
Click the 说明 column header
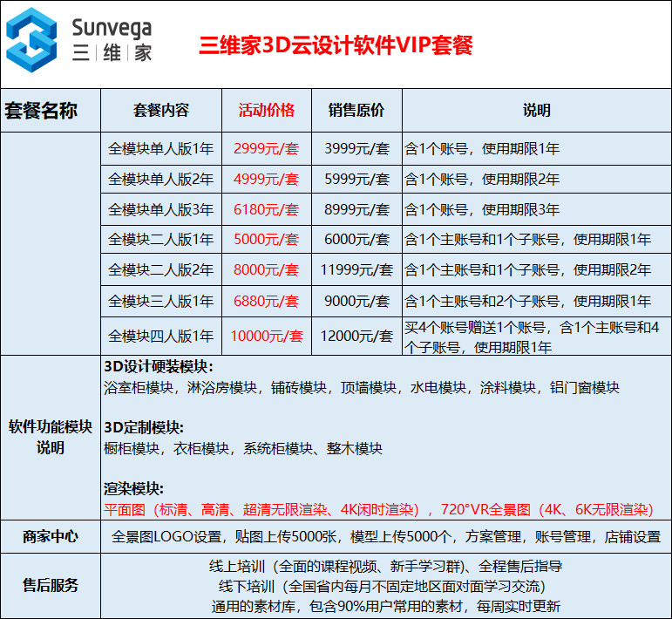click(537, 111)
